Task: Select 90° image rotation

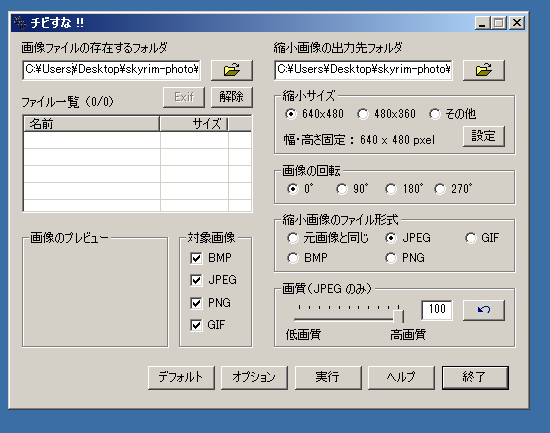Action: pos(352,189)
